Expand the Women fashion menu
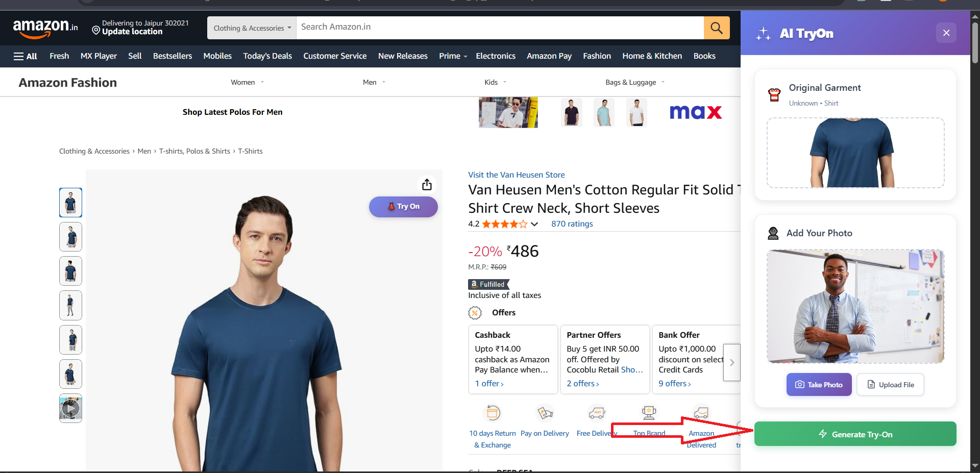 [247, 82]
